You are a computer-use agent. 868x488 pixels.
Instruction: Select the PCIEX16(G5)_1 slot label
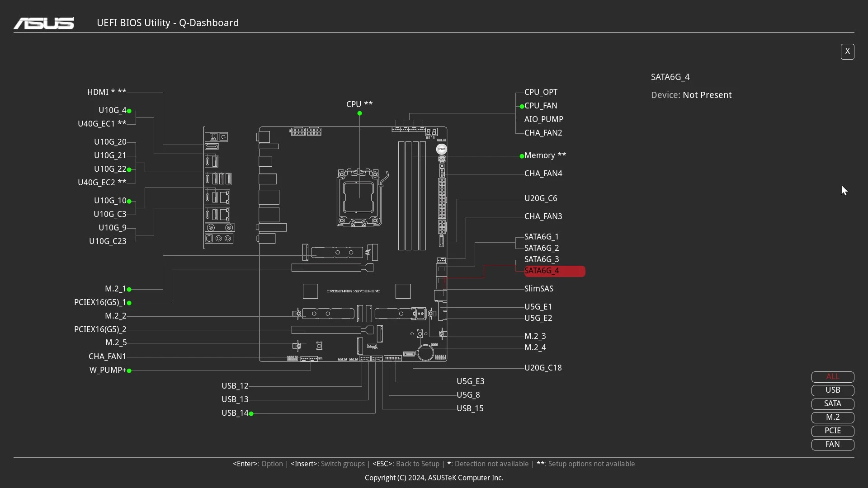tap(100, 302)
